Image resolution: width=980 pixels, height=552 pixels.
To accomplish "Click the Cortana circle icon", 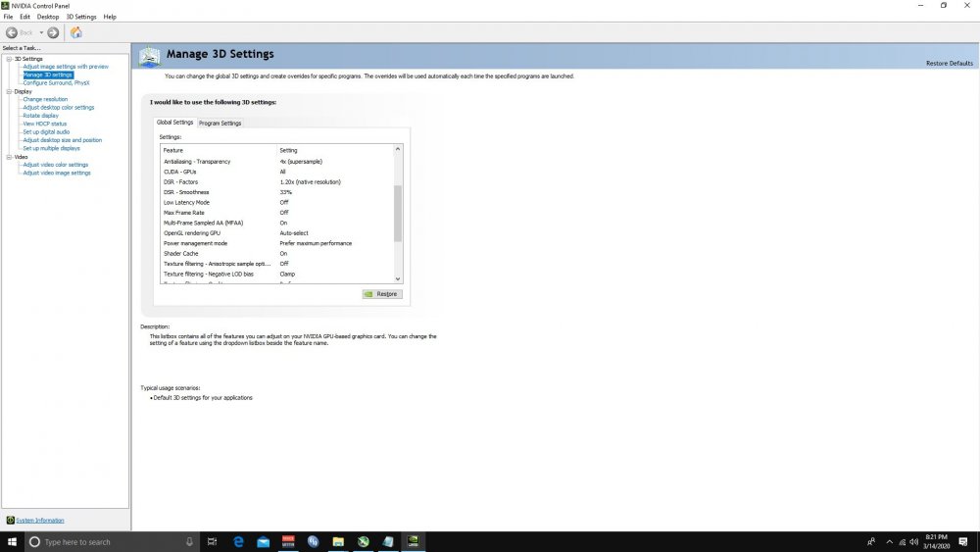I will pyautogui.click(x=35, y=542).
